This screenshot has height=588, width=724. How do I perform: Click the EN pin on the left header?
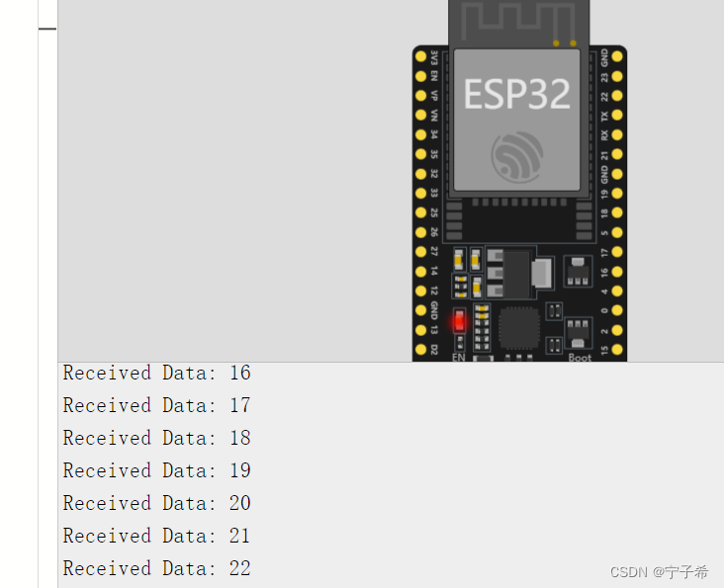click(420, 76)
